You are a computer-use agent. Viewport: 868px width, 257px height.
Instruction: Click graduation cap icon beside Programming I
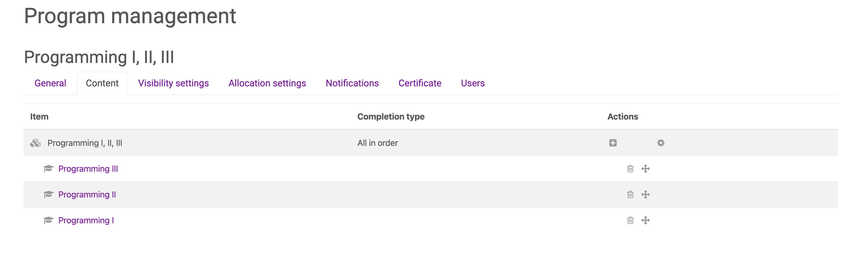point(49,220)
